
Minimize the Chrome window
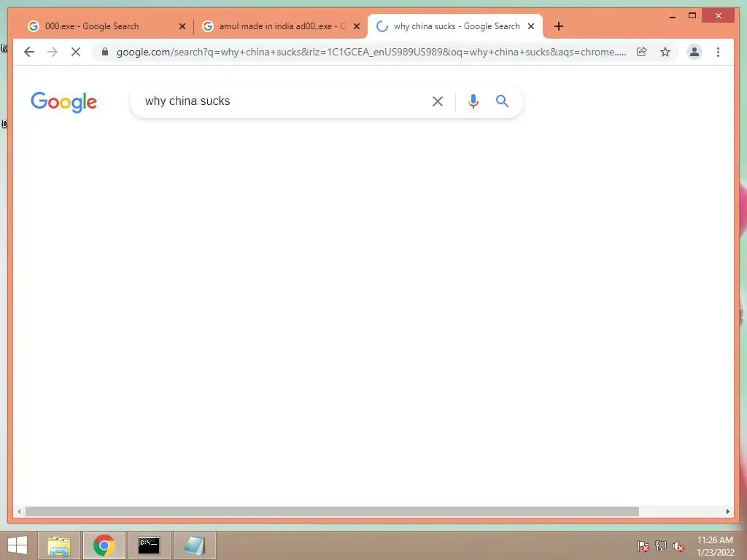pos(672,16)
